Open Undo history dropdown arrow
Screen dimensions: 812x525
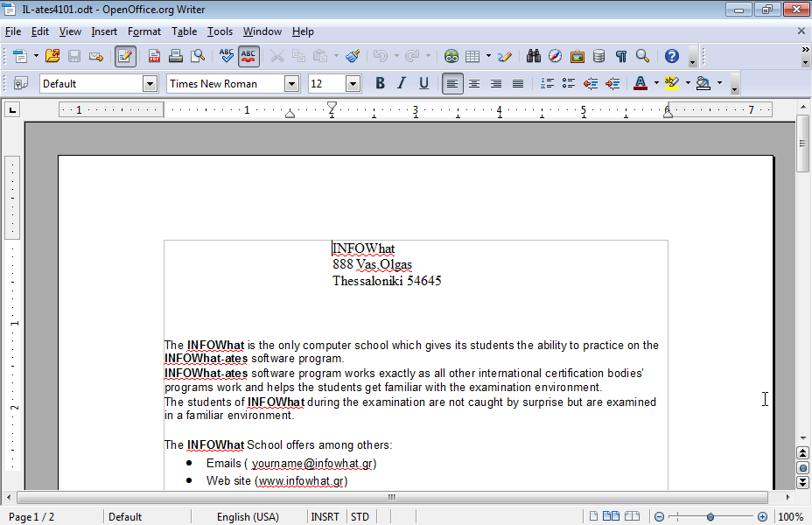pos(396,56)
